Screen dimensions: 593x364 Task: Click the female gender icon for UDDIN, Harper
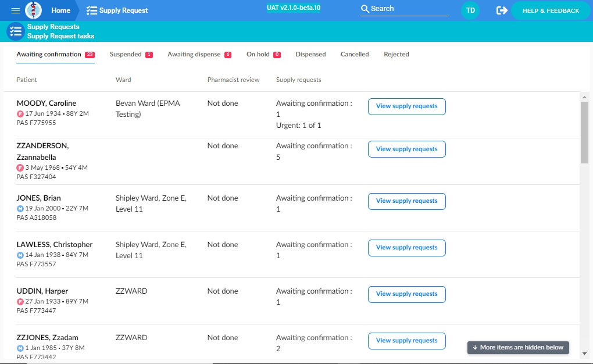click(x=20, y=302)
